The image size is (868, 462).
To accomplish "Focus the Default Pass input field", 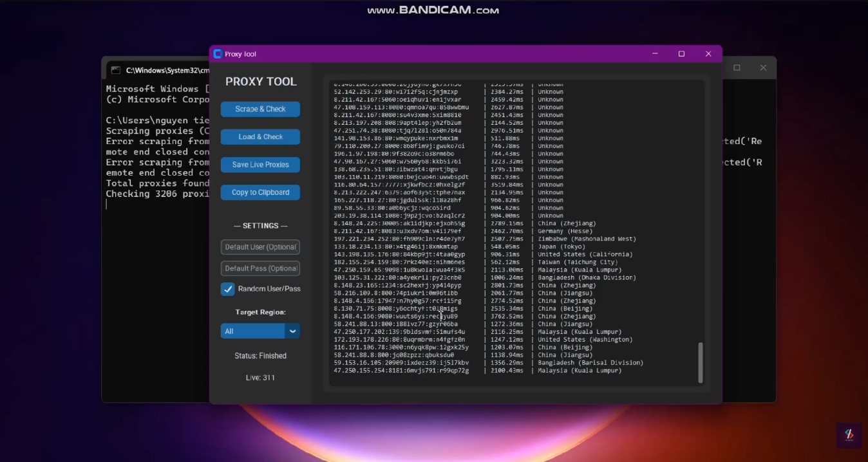I will pyautogui.click(x=260, y=268).
